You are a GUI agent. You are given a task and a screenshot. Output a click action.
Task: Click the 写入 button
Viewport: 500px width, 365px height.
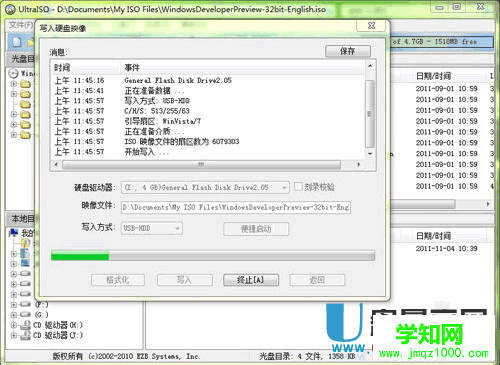[185, 280]
